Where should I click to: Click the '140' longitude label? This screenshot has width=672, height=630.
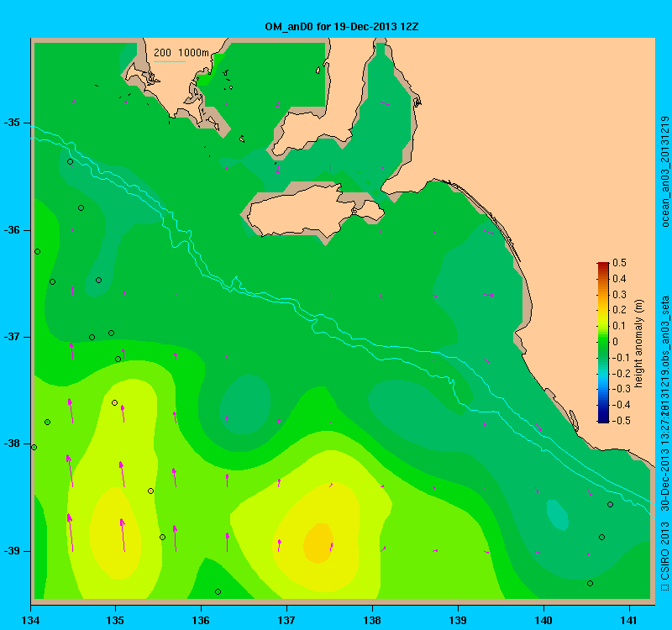pyautogui.click(x=543, y=620)
